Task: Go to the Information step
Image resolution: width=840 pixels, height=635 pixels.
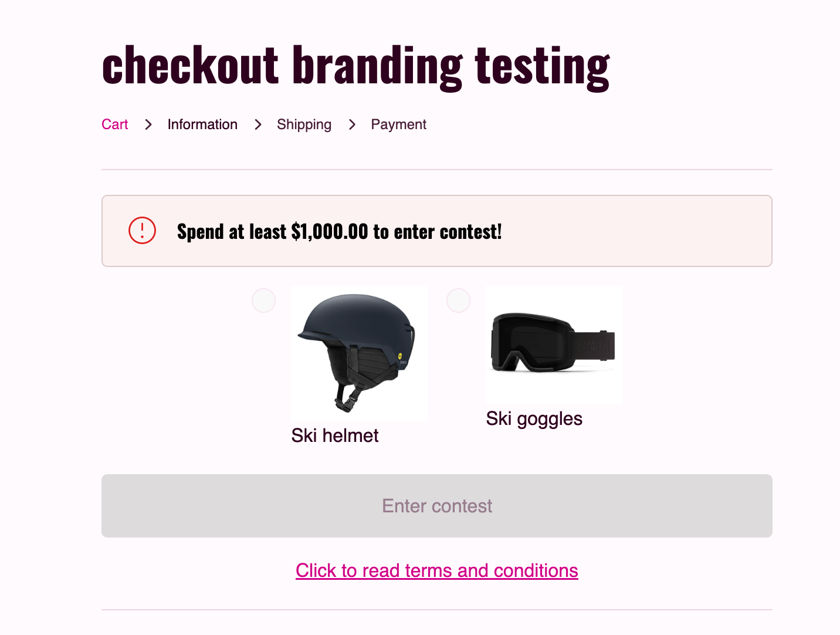Action: 202,124
